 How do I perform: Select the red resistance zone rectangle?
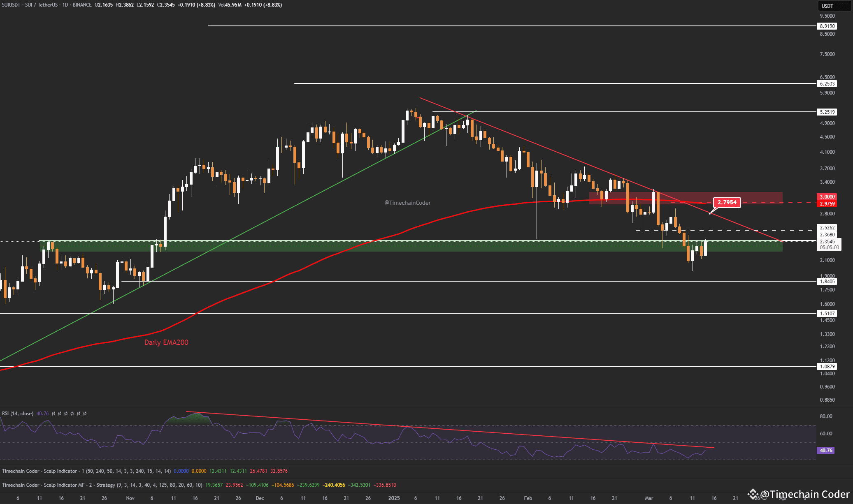point(686,198)
